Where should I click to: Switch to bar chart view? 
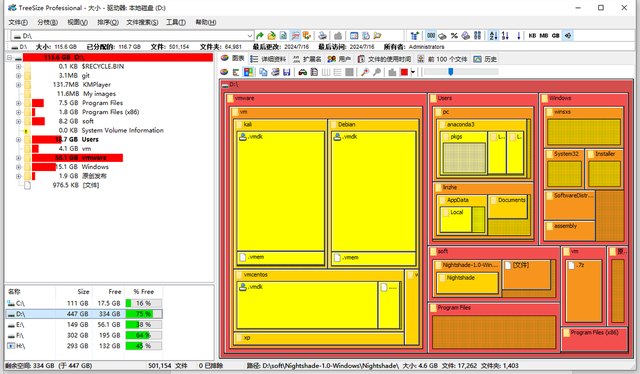(236, 72)
